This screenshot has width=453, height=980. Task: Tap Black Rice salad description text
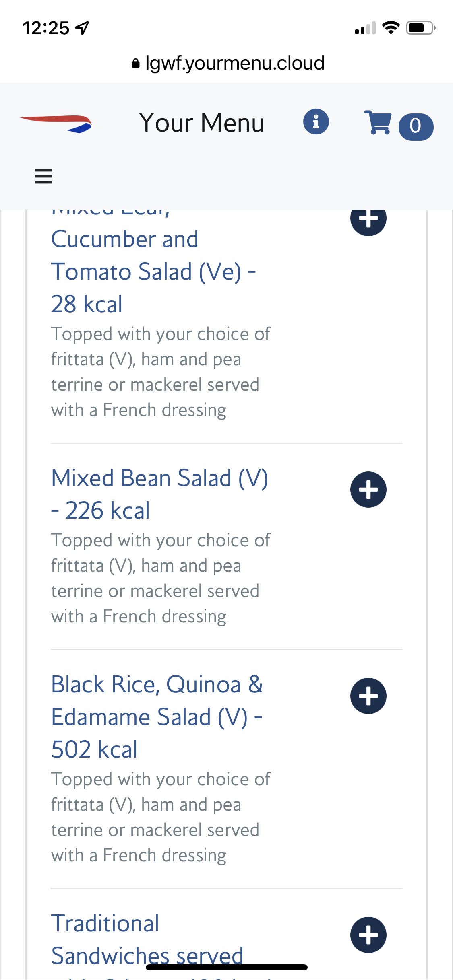click(160, 817)
